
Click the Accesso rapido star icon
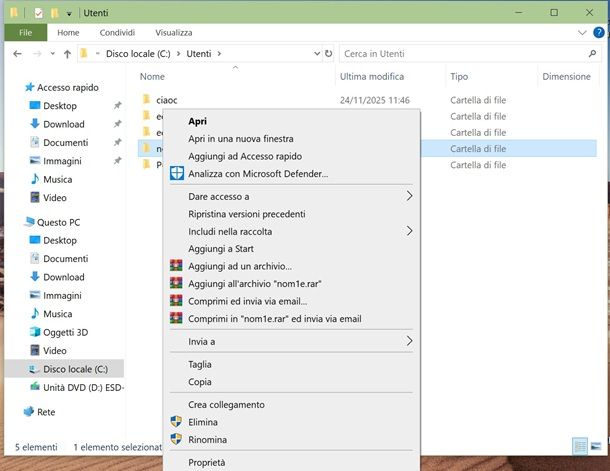tap(30, 87)
